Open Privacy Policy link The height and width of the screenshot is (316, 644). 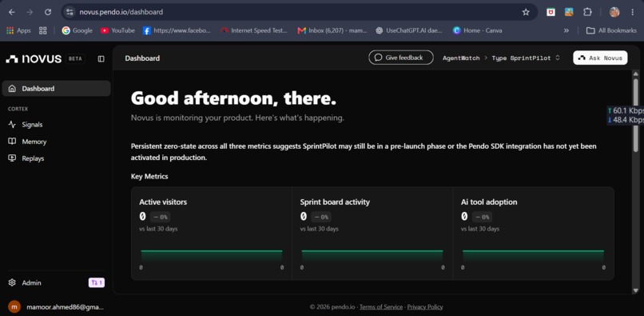click(x=425, y=306)
